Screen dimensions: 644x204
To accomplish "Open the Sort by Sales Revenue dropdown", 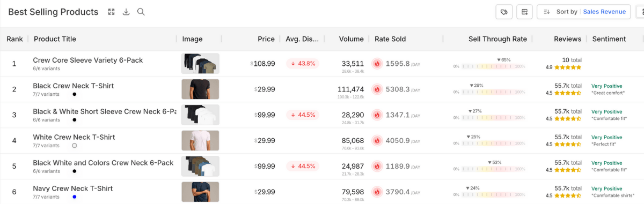I will coord(584,12).
